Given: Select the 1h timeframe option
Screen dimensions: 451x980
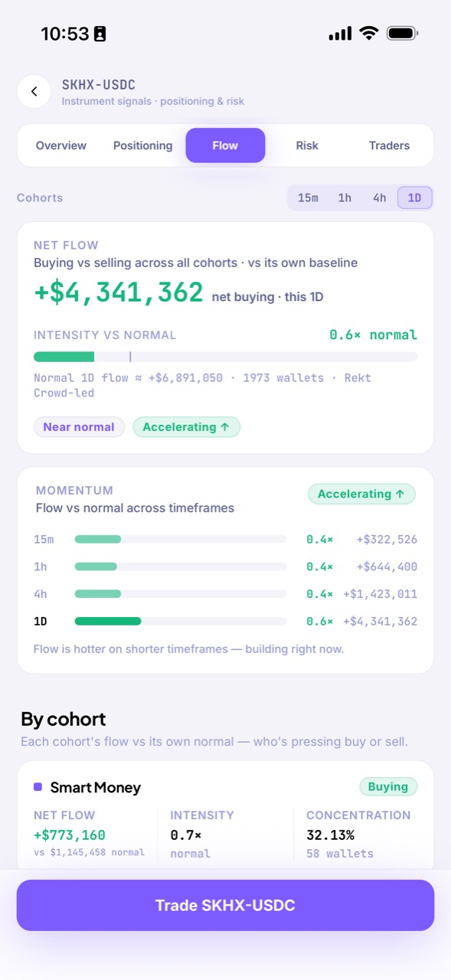Looking at the screenshot, I should (x=345, y=198).
